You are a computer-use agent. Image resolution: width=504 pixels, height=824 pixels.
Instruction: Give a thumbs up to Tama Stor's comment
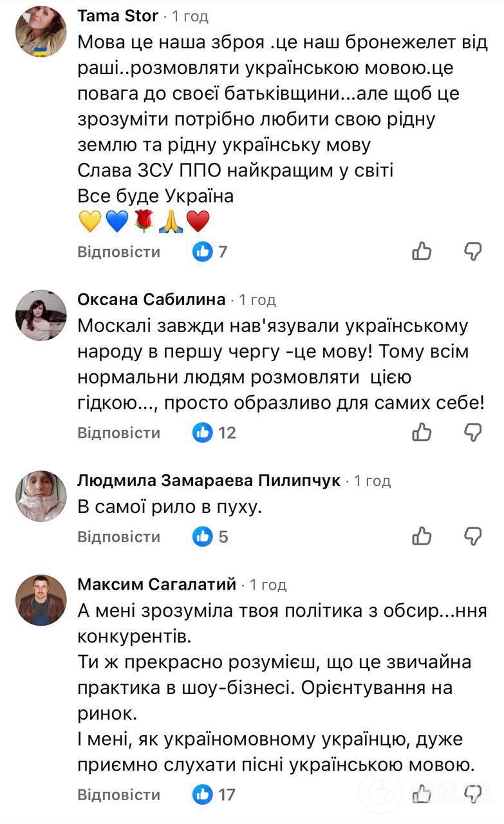(x=422, y=252)
